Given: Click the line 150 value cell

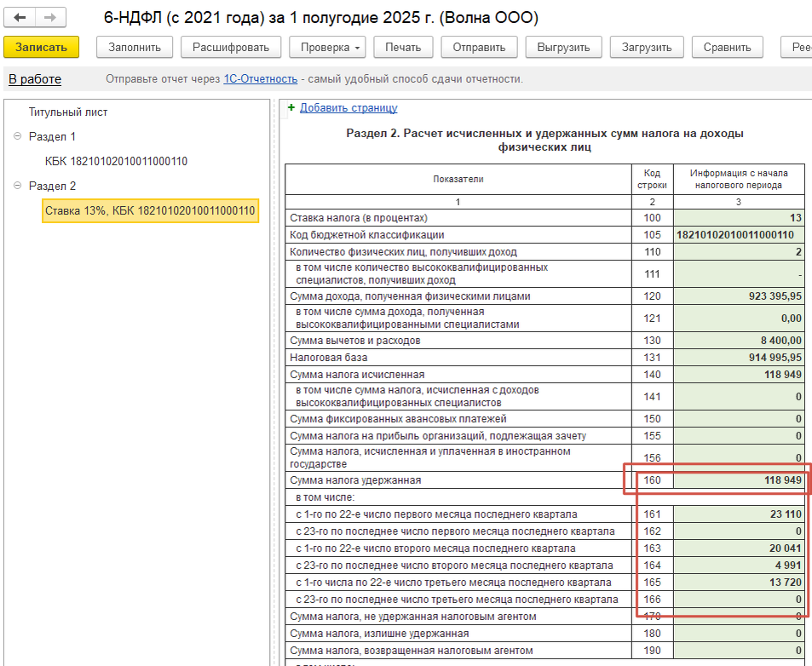Looking at the screenshot, I should click(x=739, y=419).
